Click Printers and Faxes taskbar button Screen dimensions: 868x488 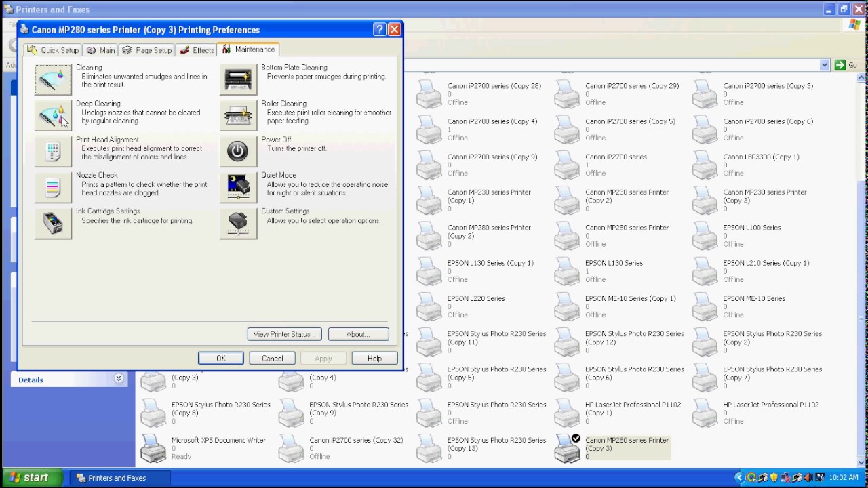tap(120, 478)
